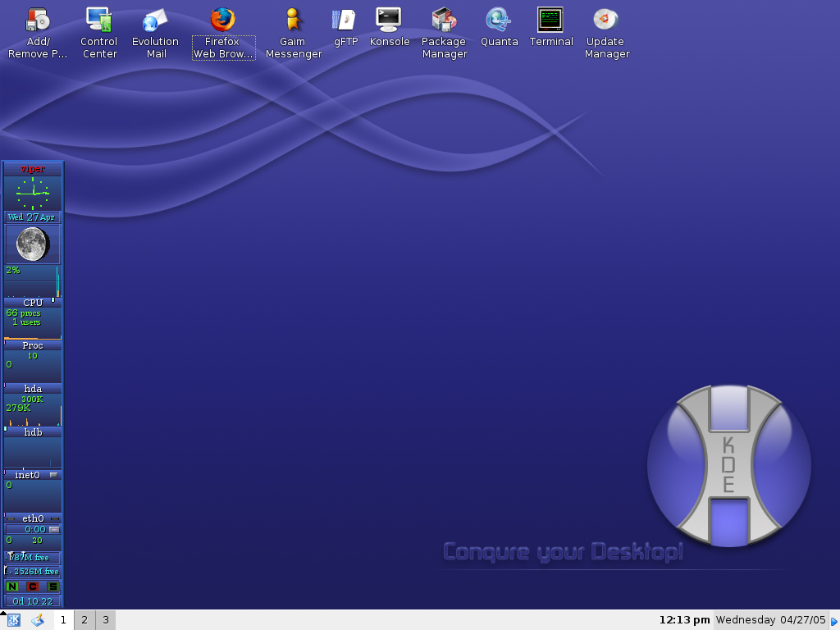Click the CPU usage chart showing 2%
840x630 pixels.
click(x=33, y=281)
